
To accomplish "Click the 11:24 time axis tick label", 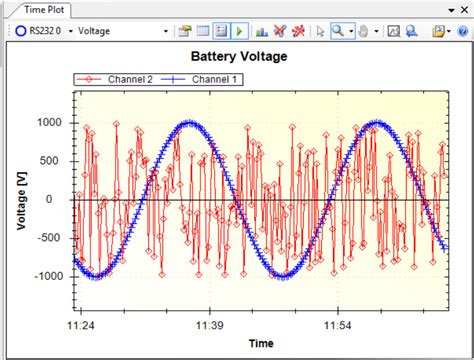I will pyautogui.click(x=81, y=325).
